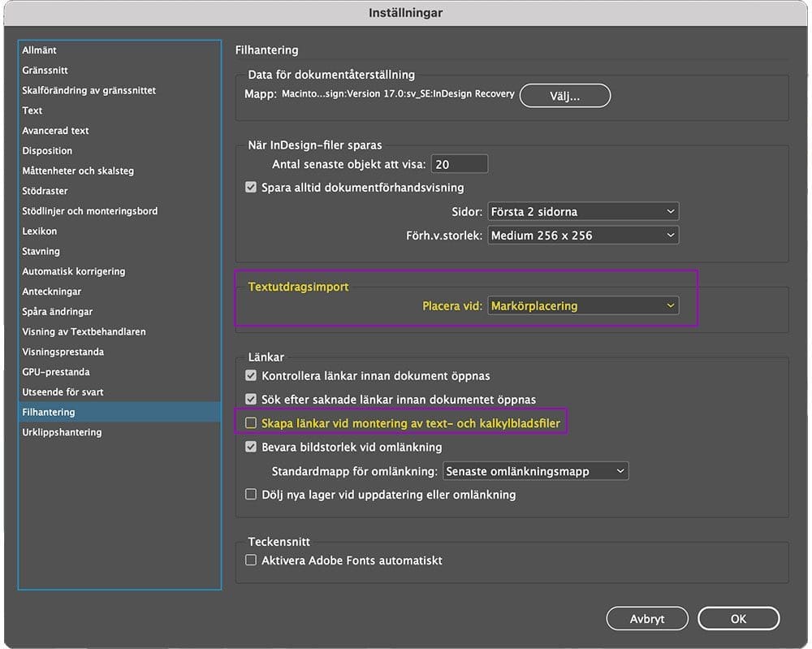Click the Teckensnitt section label
812x649 pixels.
279,542
